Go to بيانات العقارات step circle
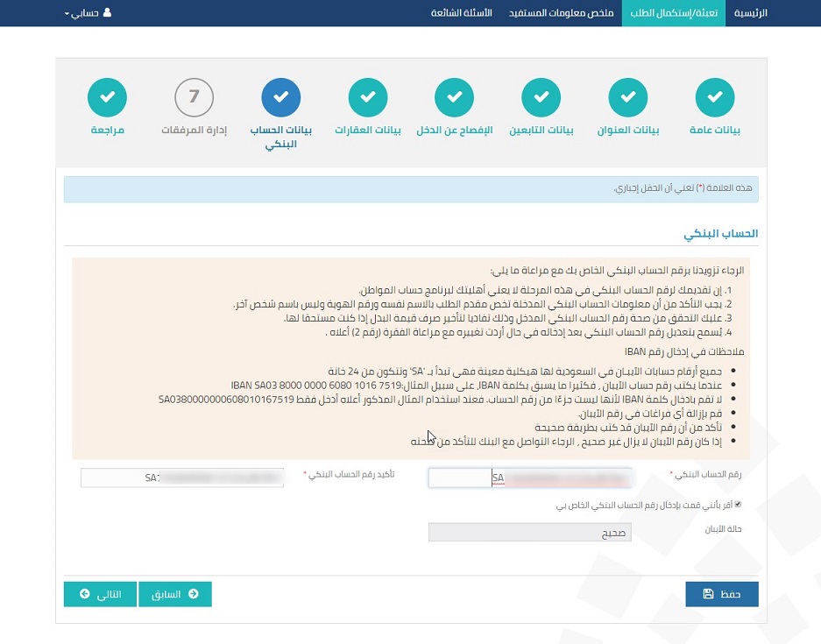The image size is (821, 644). pos(367,97)
